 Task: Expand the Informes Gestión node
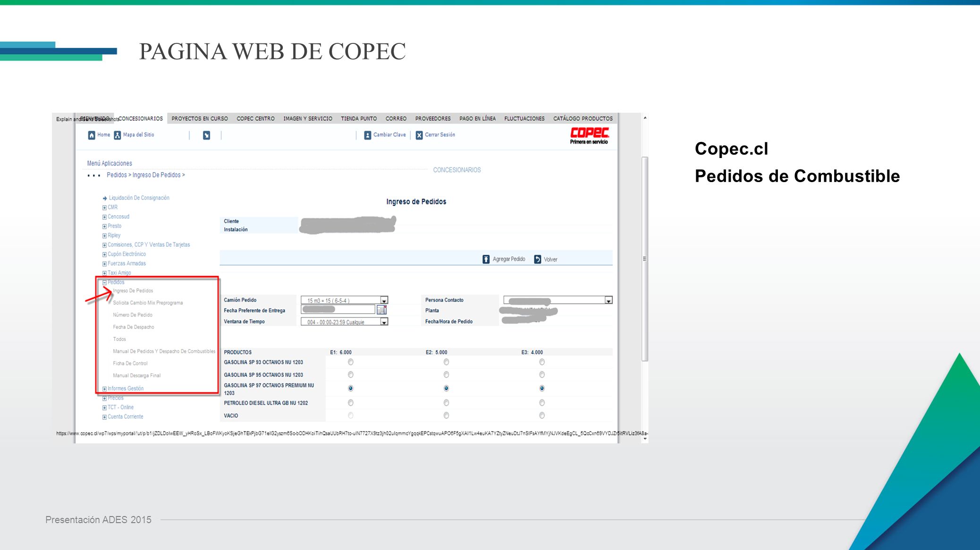pos(104,389)
